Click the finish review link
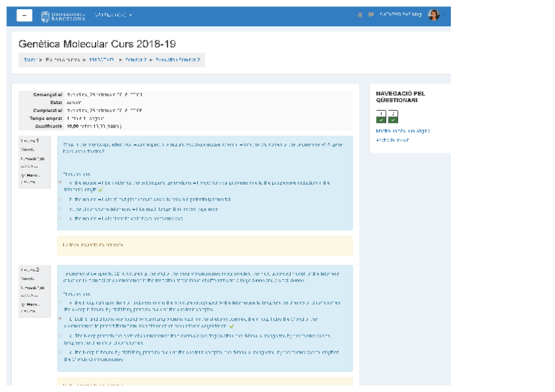This screenshot has height=392, width=555. (392, 140)
